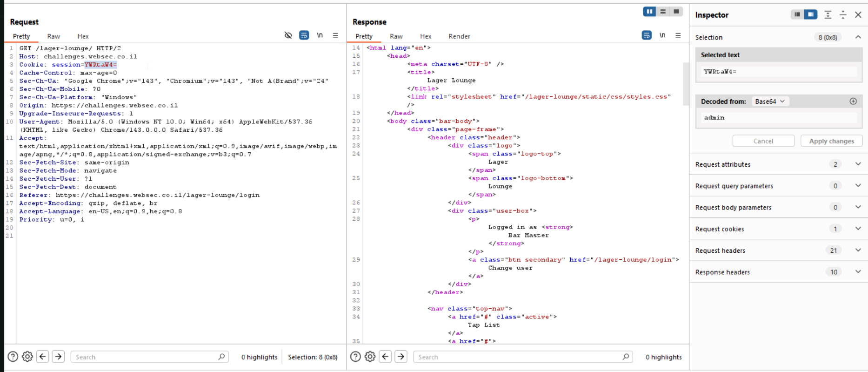Toggle hide non-printable characters eye icon in Request
The width and height of the screenshot is (868, 372).
coord(288,35)
